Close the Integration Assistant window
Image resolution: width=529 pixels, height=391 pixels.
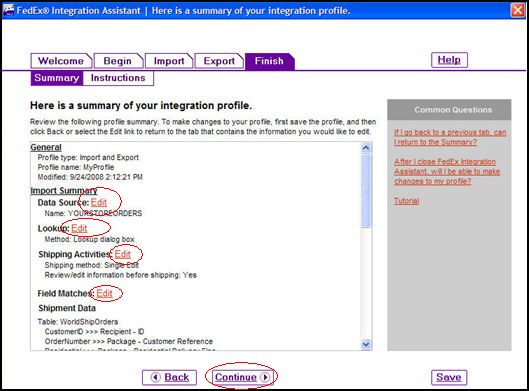click(x=518, y=10)
